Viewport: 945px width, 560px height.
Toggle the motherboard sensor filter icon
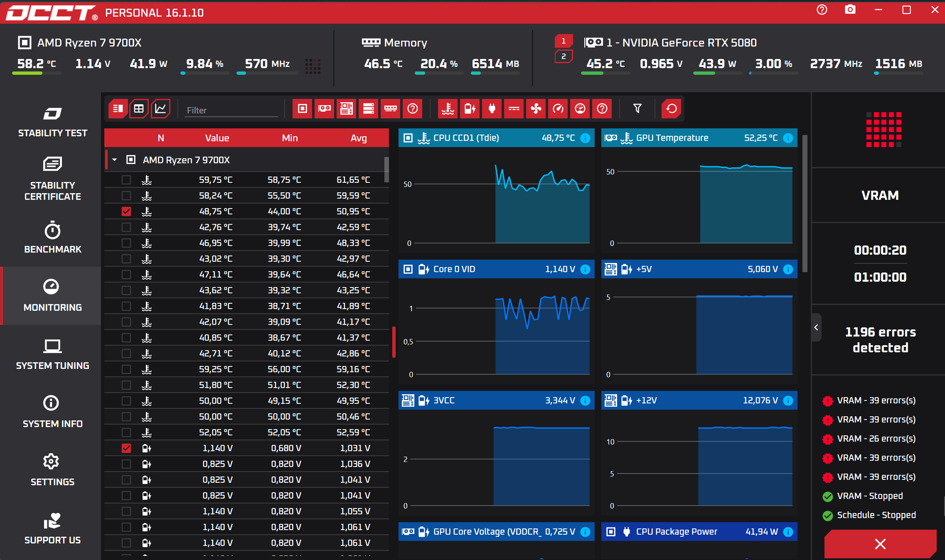point(346,109)
